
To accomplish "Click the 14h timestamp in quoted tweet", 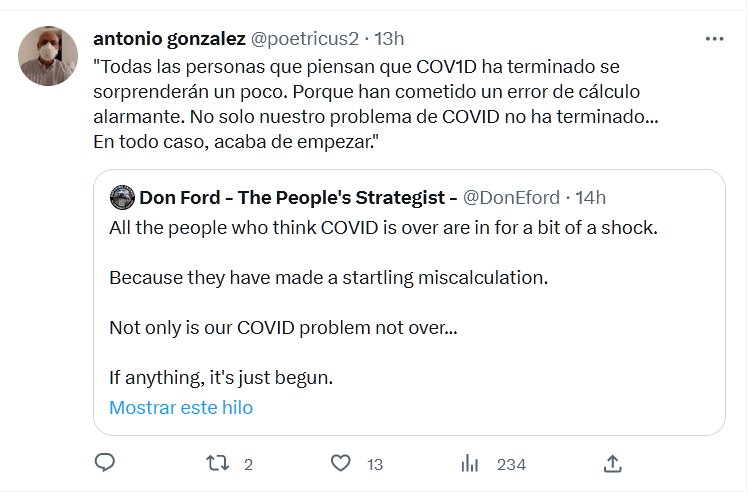I will pos(590,197).
